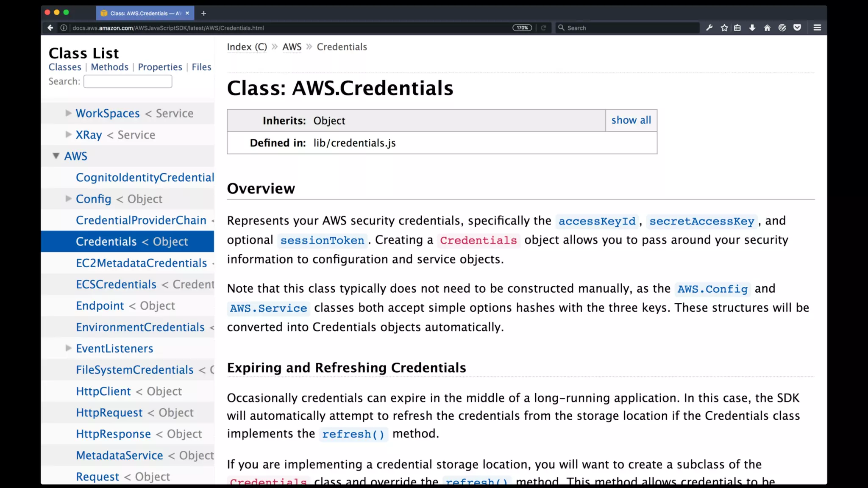Image resolution: width=868 pixels, height=488 pixels.
Task: Bookmark this page with the star icon
Action: pyautogui.click(x=724, y=28)
